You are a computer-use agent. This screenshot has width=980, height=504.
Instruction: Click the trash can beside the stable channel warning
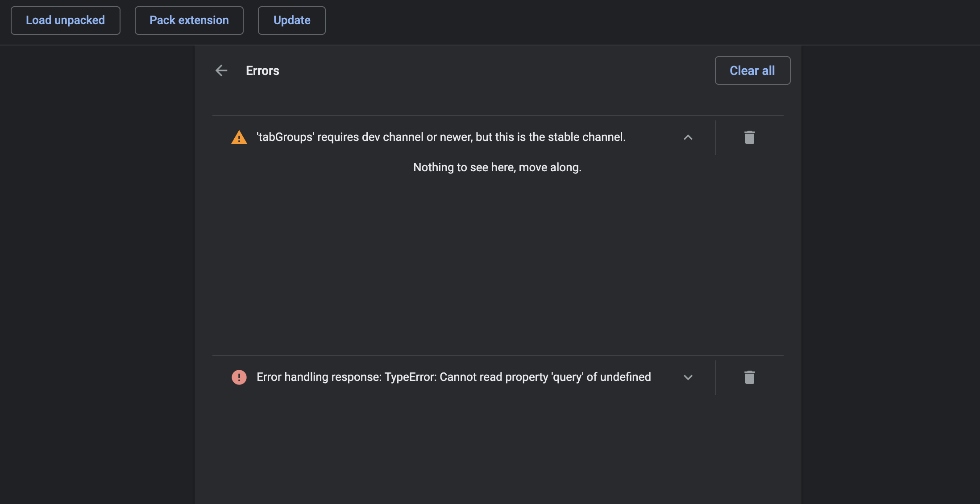point(749,137)
